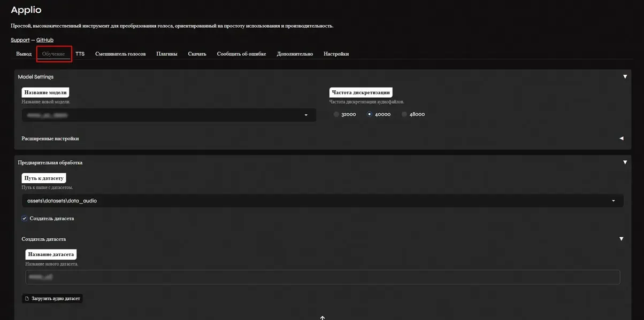Open the Путь к датасету dropdown arrow
This screenshot has height=320, width=644.
click(613, 201)
